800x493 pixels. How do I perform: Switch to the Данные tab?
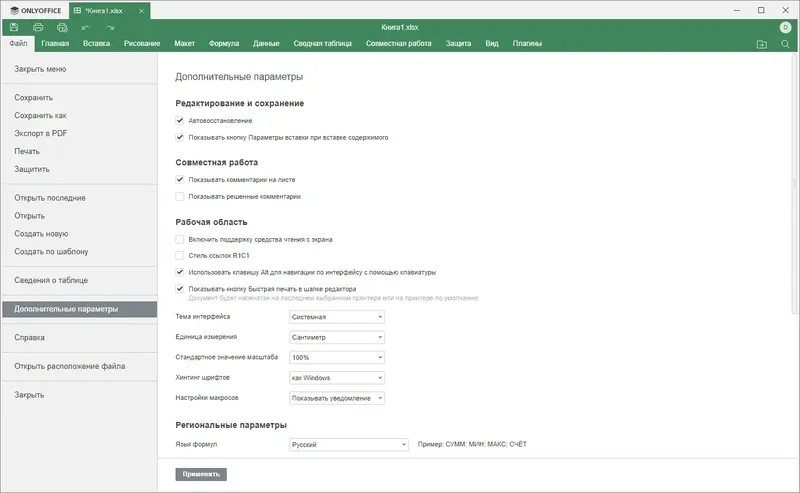point(266,43)
